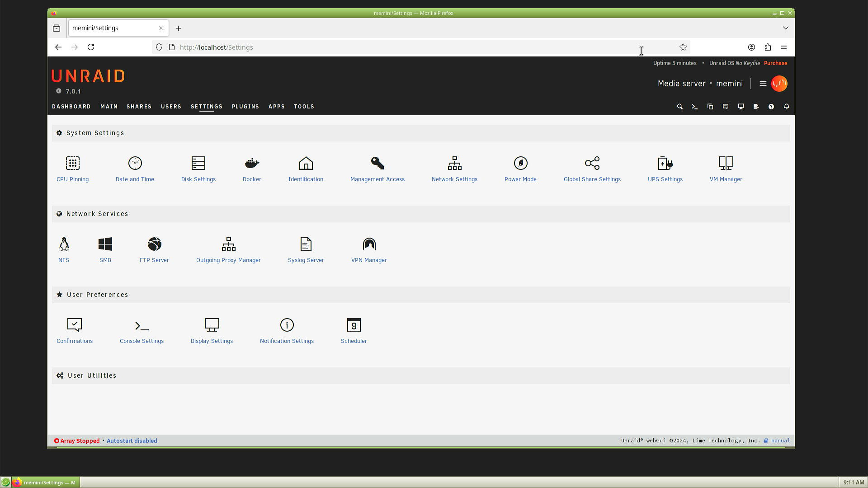Go back in Firefox history
868x488 pixels.
58,47
